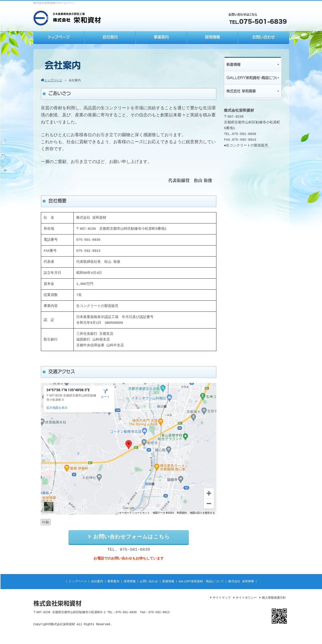Switch to satellite view thumbnail on map

(x=48, y=506)
